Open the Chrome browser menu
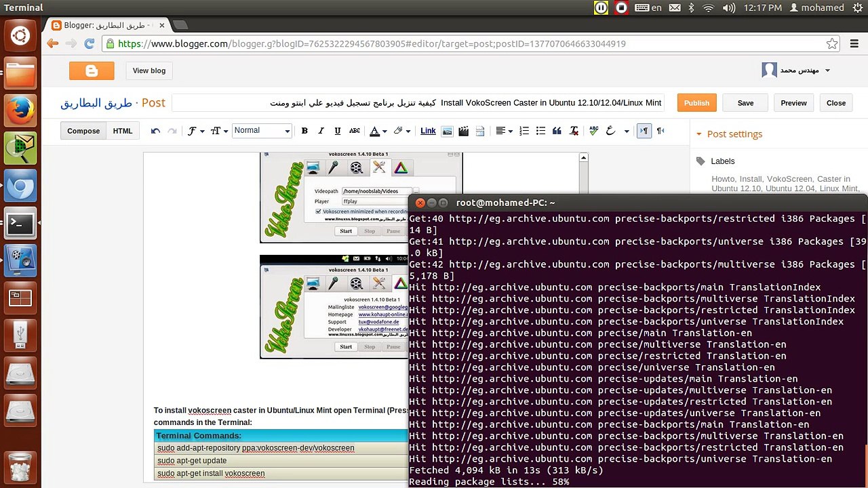Screen dimensions: 868x488 854,43
